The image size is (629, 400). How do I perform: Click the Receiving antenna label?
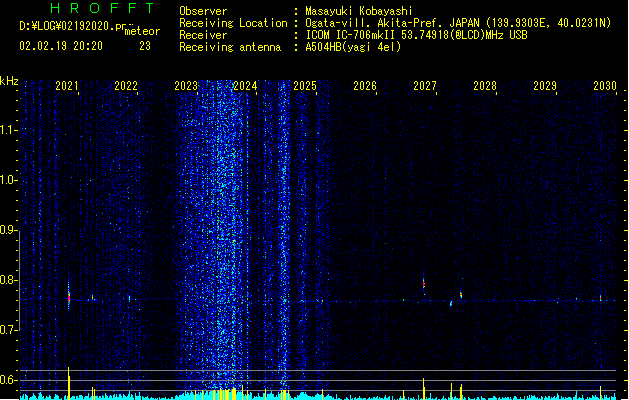[x=230, y=47]
